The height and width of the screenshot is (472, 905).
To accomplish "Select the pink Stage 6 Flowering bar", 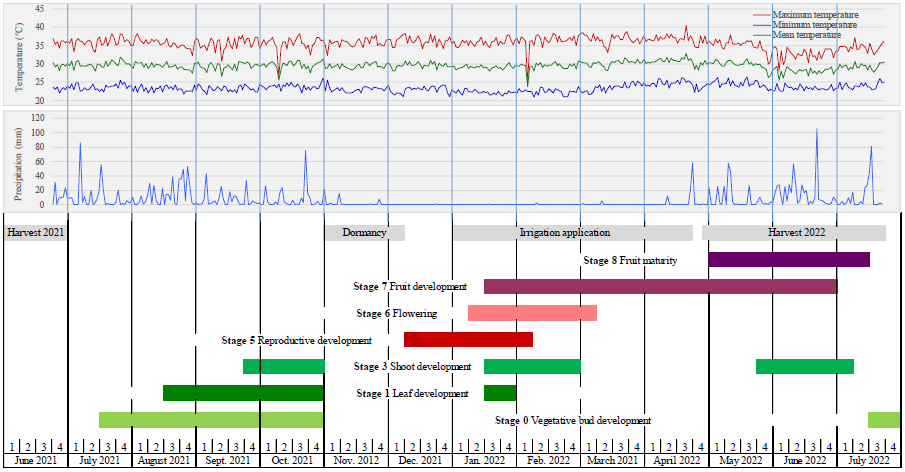I will (x=532, y=313).
